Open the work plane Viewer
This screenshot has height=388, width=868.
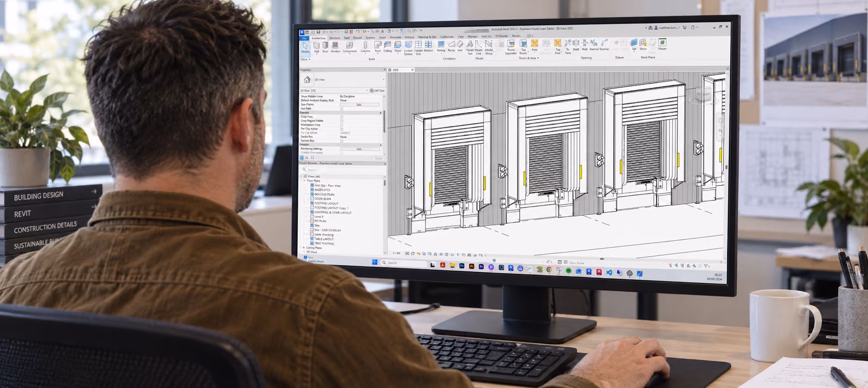click(662, 44)
